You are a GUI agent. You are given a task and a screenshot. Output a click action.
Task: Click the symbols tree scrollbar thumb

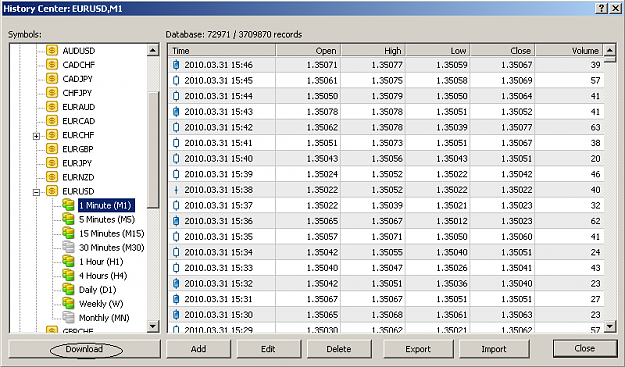pos(153,150)
